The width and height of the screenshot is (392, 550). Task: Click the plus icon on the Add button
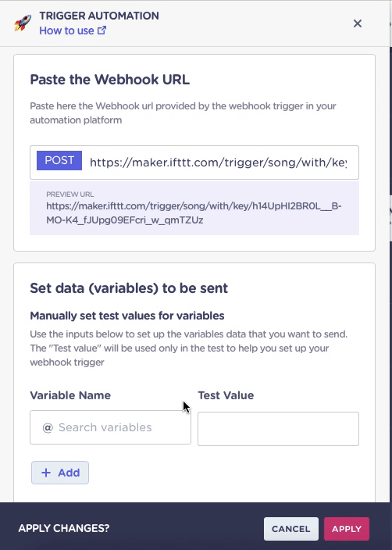(46, 473)
